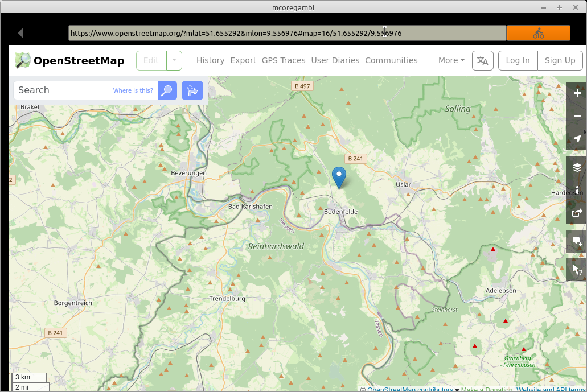Click the 'Where is this?' link
The height and width of the screenshot is (392, 587).
pos(133,90)
